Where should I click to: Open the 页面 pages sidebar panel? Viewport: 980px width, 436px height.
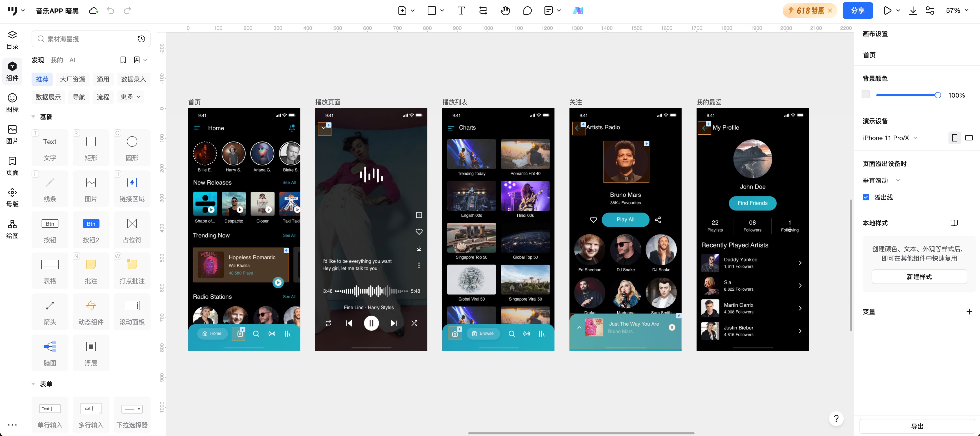point(12,166)
